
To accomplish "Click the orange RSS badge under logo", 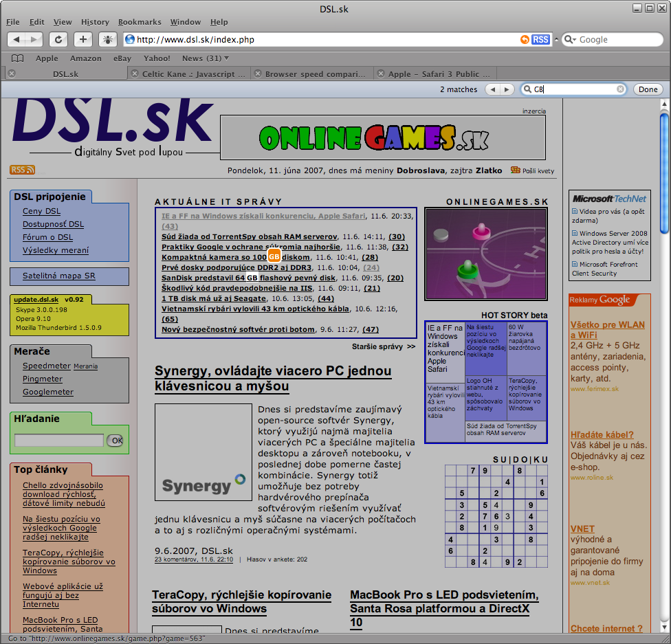I will pyautogui.click(x=22, y=170).
